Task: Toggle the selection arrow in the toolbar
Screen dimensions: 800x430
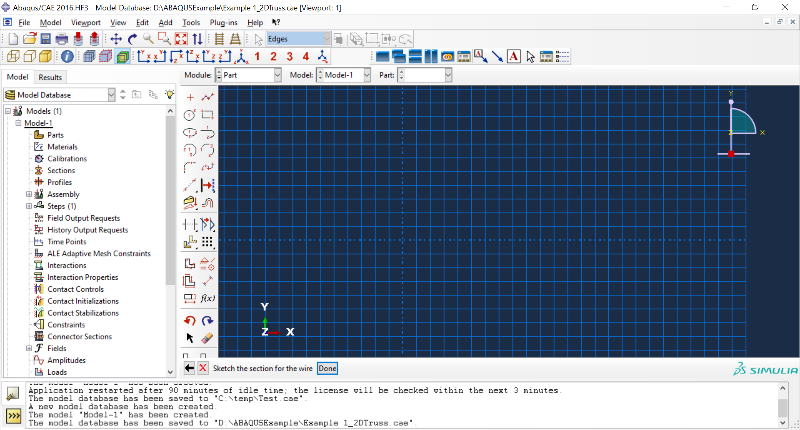Action: (x=258, y=39)
